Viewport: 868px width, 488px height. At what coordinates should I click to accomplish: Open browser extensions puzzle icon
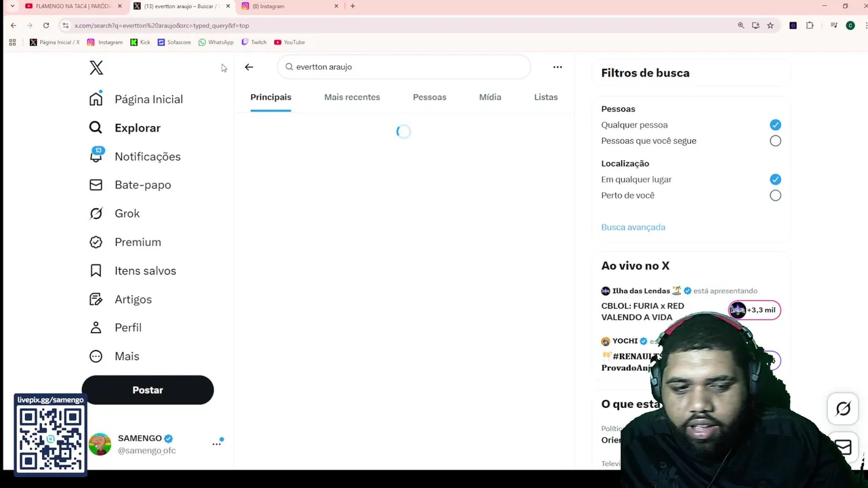coord(810,26)
